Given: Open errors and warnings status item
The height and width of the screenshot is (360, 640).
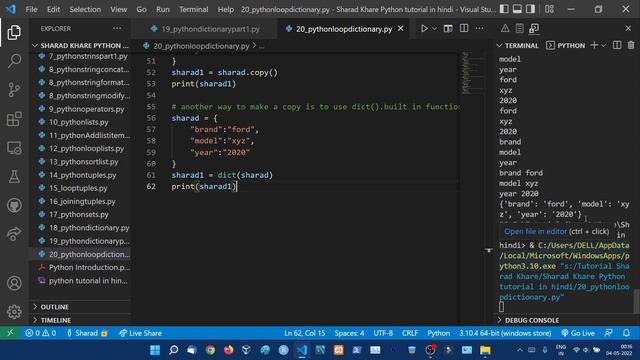Looking at the screenshot, I should [x=40, y=333].
